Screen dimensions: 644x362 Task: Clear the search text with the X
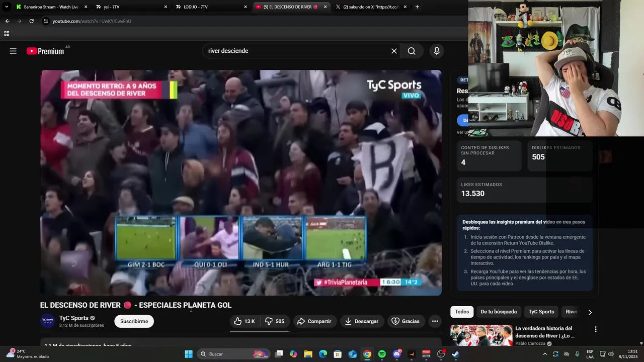tap(394, 51)
